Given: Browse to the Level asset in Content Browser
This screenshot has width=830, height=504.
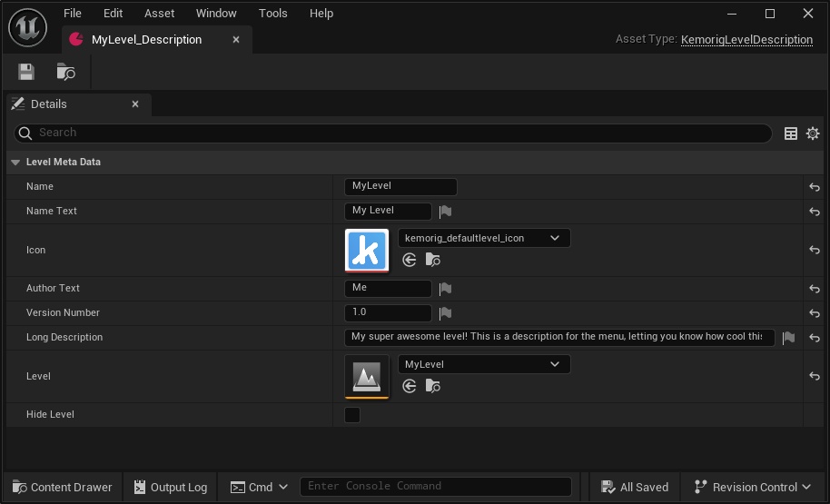Looking at the screenshot, I should pos(433,386).
